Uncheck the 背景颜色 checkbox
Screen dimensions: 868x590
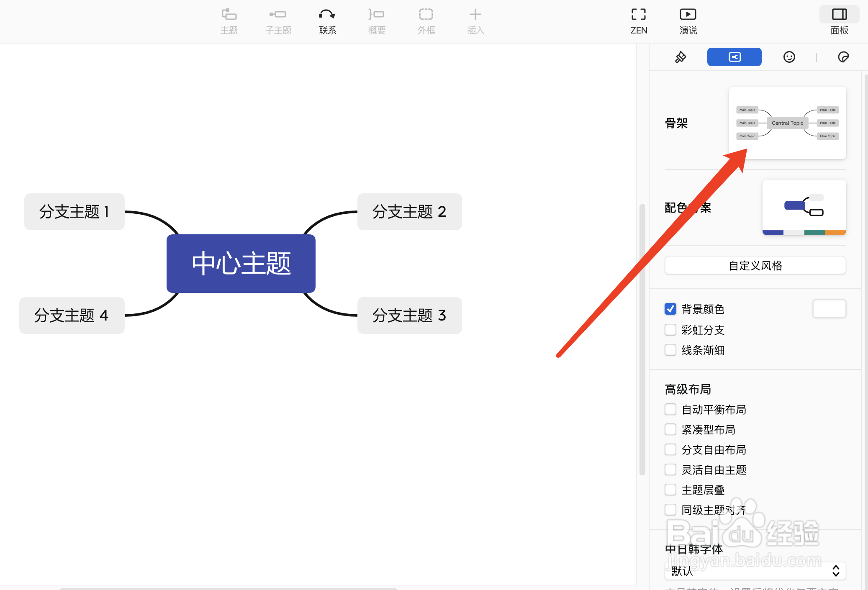coord(670,309)
